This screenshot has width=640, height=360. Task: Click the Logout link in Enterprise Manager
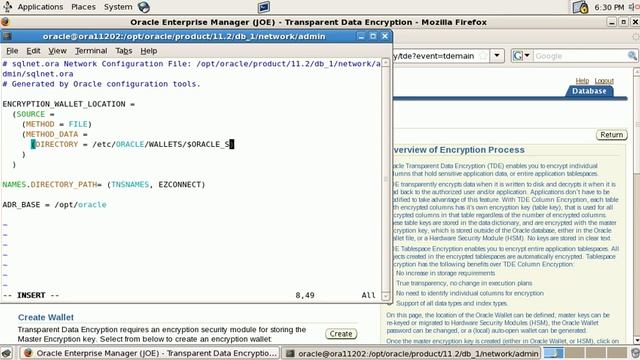pyautogui.click(x=604, y=81)
